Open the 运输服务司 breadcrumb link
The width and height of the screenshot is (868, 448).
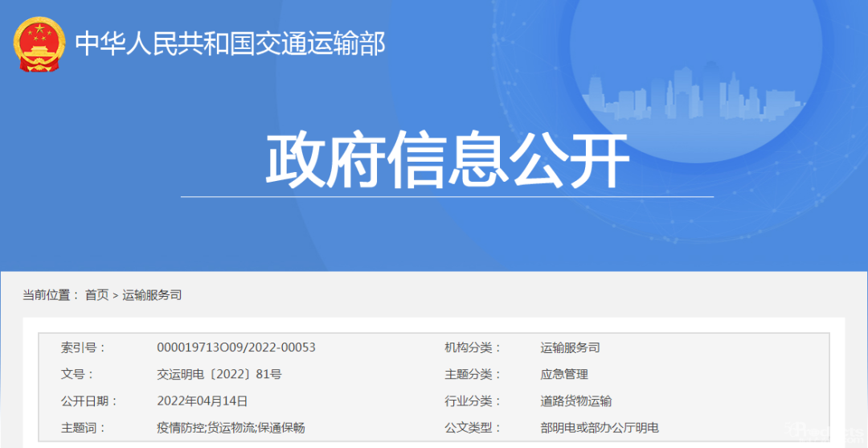(152, 295)
